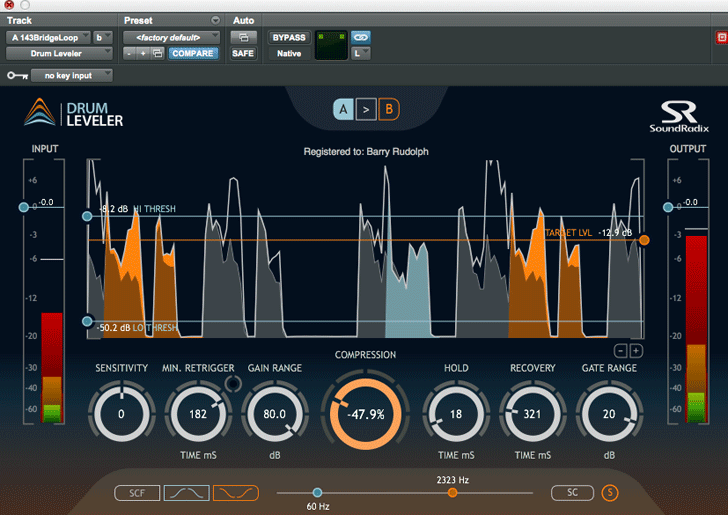The height and width of the screenshot is (515, 728).
Task: Click the SoundRadix logo
Action: 679,117
